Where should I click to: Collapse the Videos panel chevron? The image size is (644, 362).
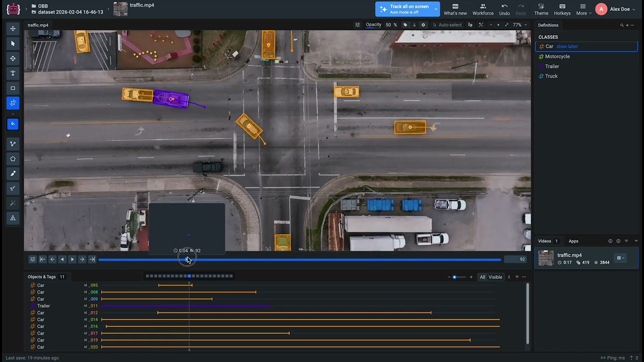pos(636,241)
